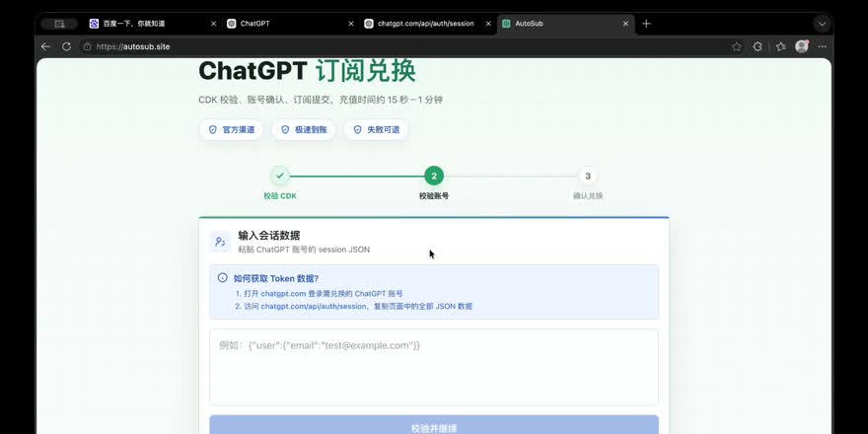
Task: Switch to the Baidu tab
Action: tap(153, 24)
